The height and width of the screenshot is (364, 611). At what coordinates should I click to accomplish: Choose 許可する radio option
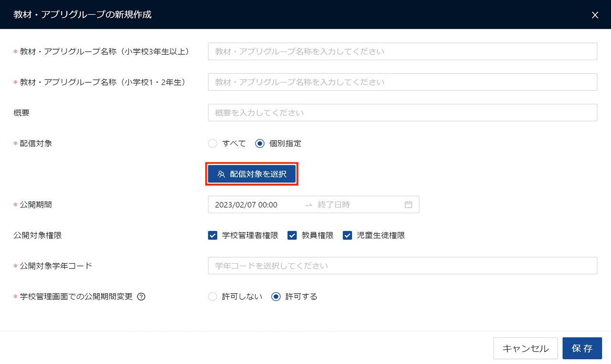pyautogui.click(x=276, y=297)
